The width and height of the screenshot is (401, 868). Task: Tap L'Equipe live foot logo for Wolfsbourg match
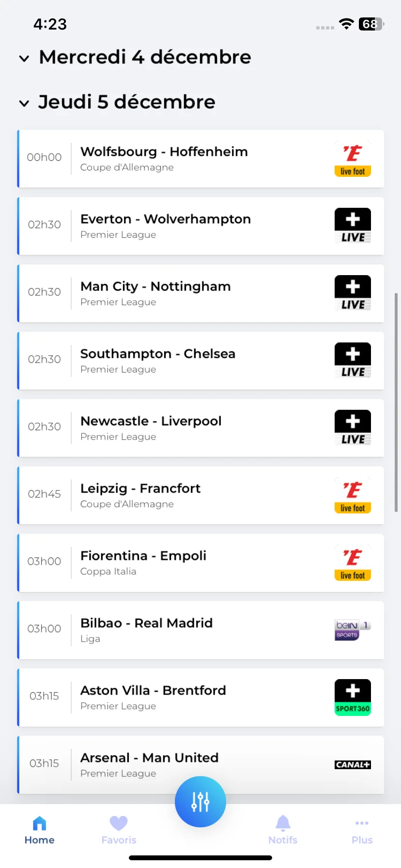(353, 159)
